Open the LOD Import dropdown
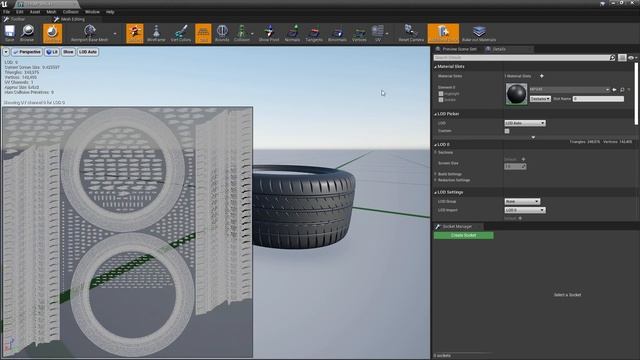640x360 pixels. tap(525, 210)
